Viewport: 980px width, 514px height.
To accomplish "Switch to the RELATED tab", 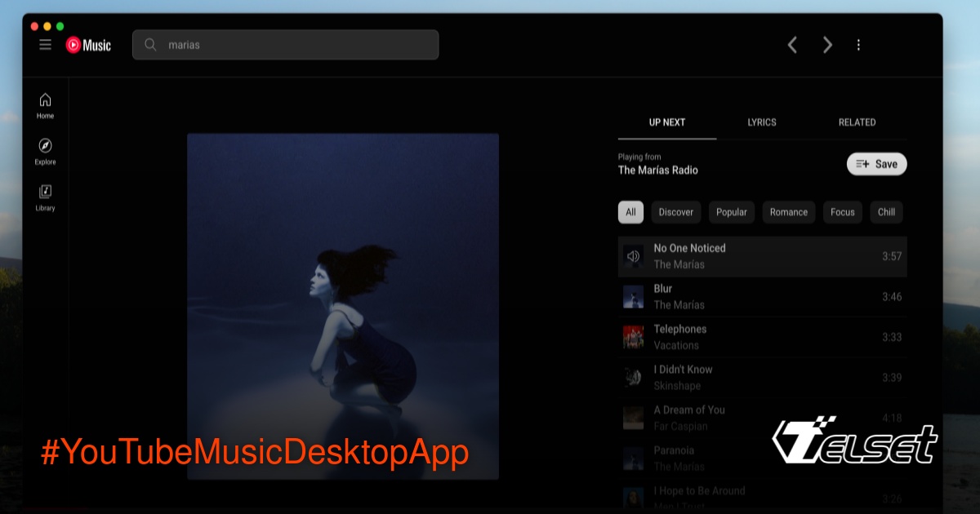I will coord(857,122).
